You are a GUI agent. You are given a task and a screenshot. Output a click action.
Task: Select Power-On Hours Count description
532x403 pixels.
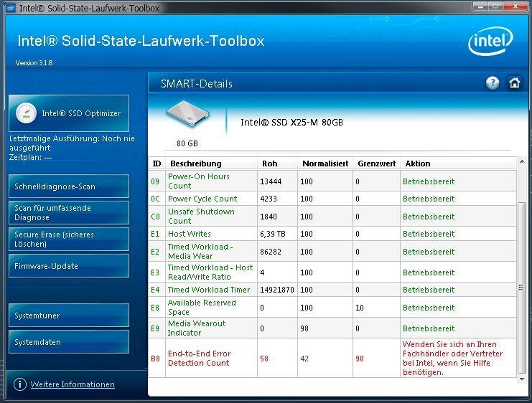(x=199, y=181)
